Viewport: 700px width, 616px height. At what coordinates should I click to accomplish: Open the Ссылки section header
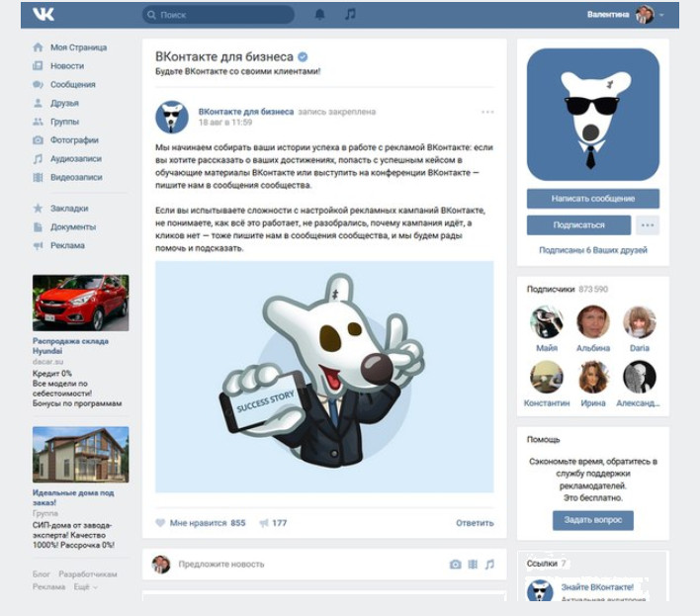pyautogui.click(x=547, y=564)
